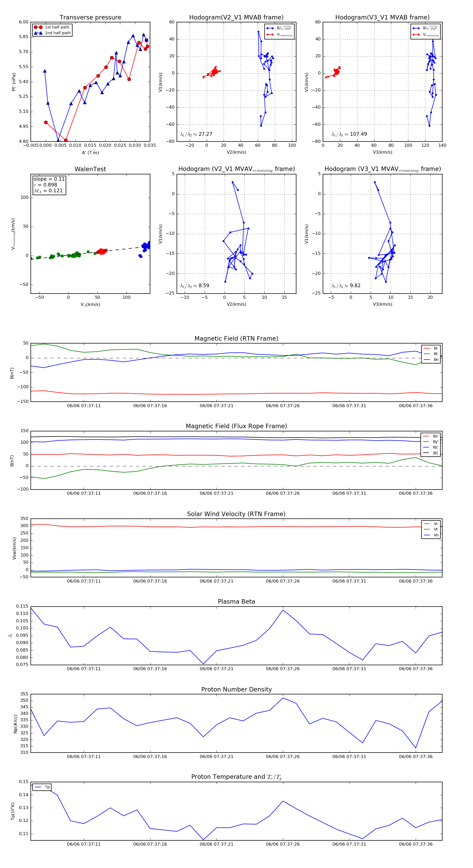The image size is (473, 868).
Task: Click the '06/06 07:37:36' tick under Proton Temperature plot
Action: click(416, 844)
